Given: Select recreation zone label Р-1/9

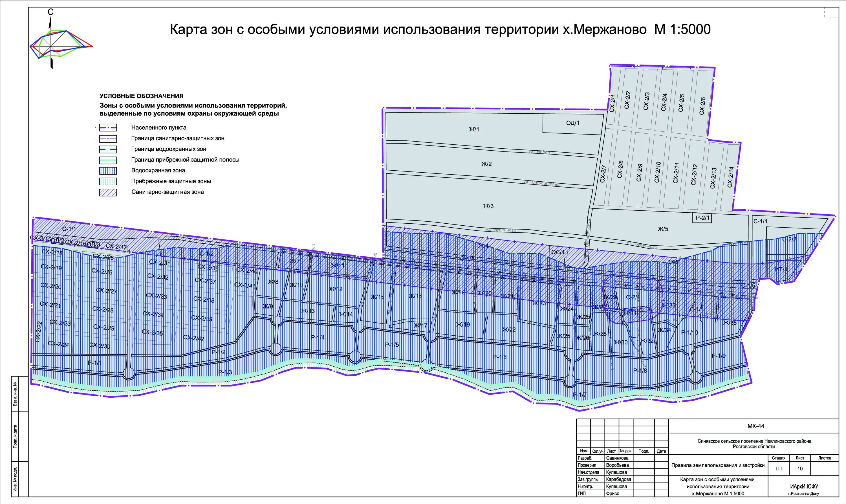Looking at the screenshot, I should (719, 356).
